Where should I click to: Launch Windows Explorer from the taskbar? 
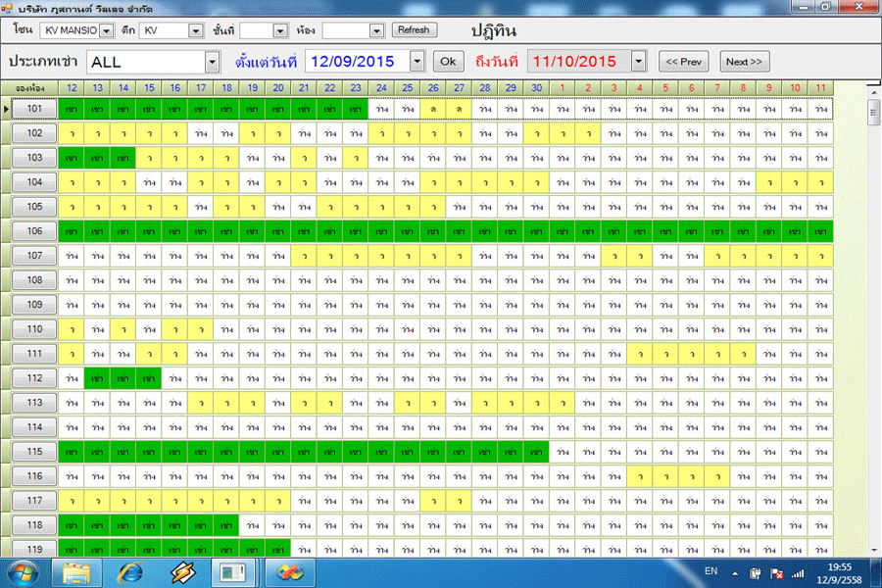pos(77,571)
